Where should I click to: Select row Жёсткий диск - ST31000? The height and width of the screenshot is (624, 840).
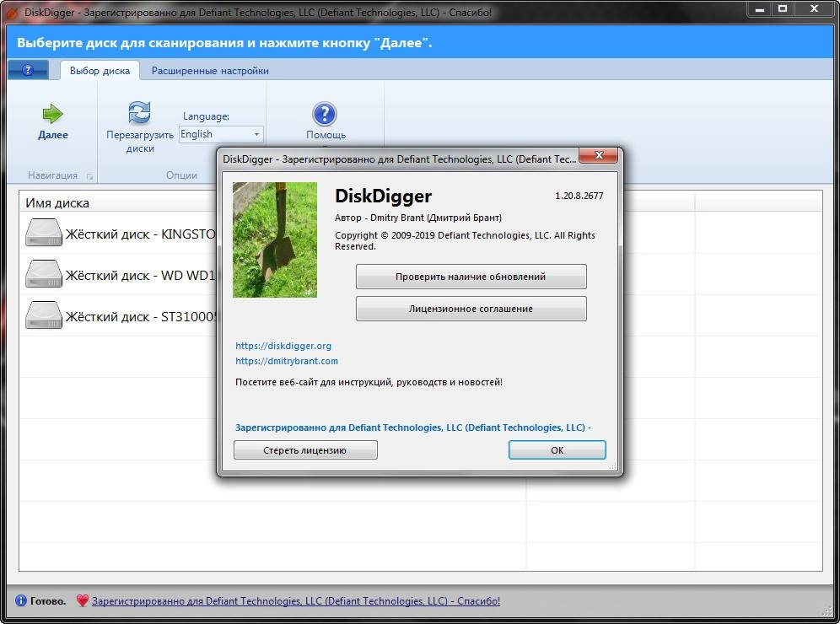click(120, 315)
